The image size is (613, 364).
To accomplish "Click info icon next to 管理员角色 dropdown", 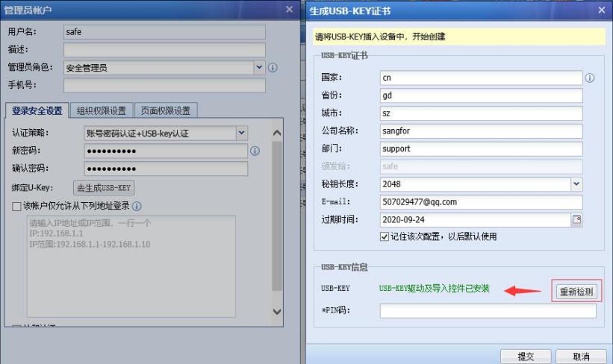I will [x=273, y=68].
